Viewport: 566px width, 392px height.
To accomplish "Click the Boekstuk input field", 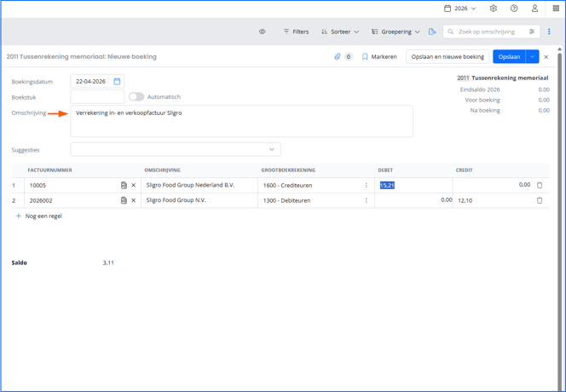I will click(97, 97).
